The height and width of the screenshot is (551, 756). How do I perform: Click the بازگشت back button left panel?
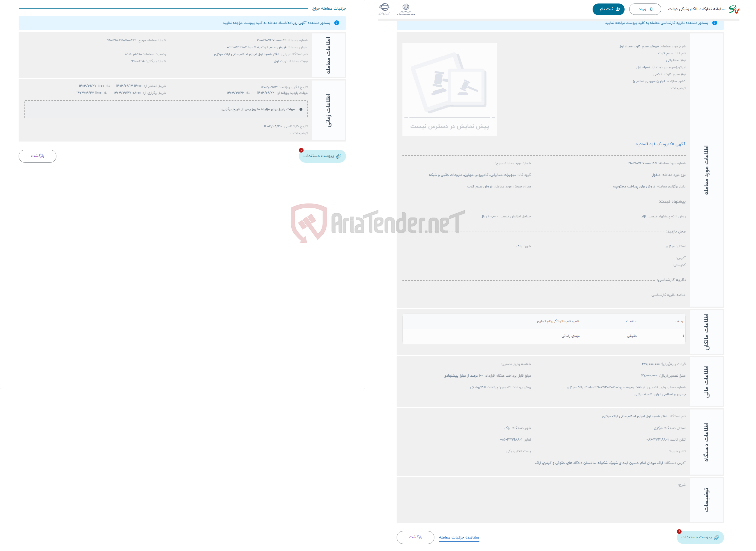pos(37,155)
